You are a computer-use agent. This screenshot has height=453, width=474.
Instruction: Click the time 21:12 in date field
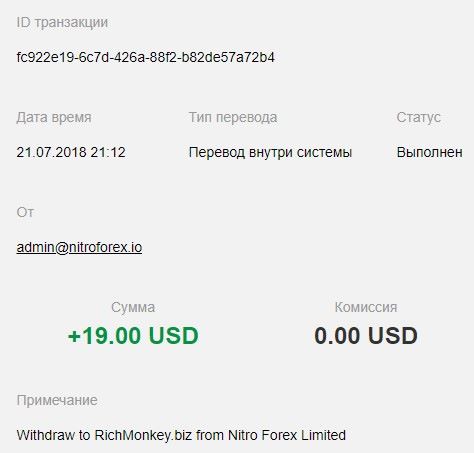(108, 152)
